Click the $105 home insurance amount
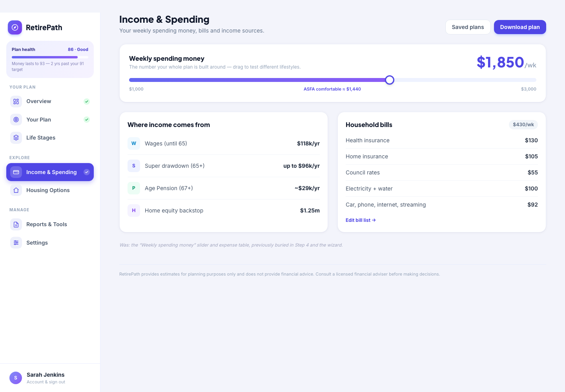The width and height of the screenshot is (565, 392). (531, 156)
